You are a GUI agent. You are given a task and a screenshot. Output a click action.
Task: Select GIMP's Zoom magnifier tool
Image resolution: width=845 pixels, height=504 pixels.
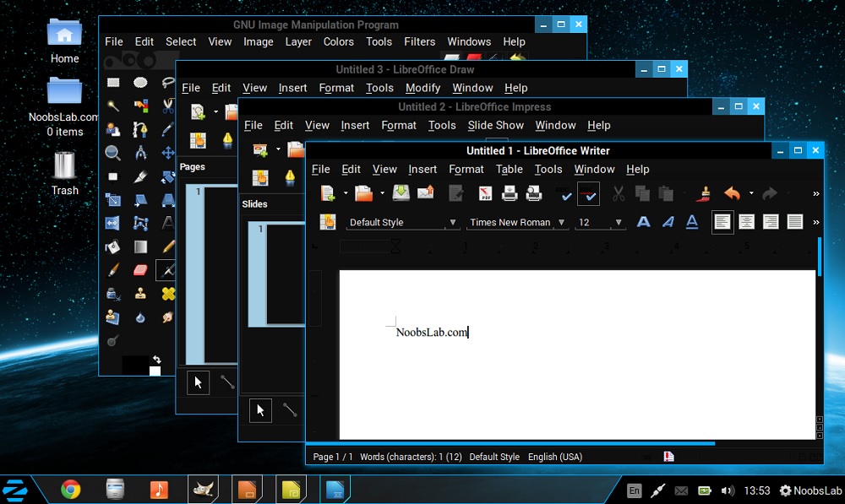(112, 153)
